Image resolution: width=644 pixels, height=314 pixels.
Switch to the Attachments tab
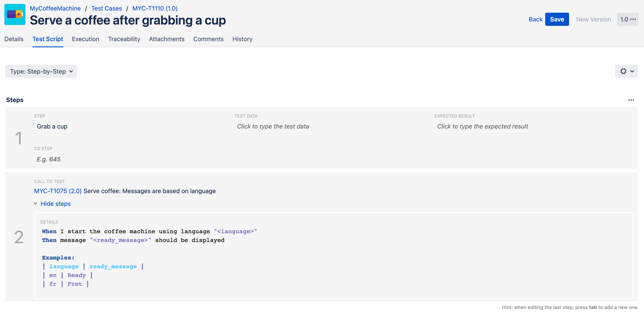pos(167,39)
